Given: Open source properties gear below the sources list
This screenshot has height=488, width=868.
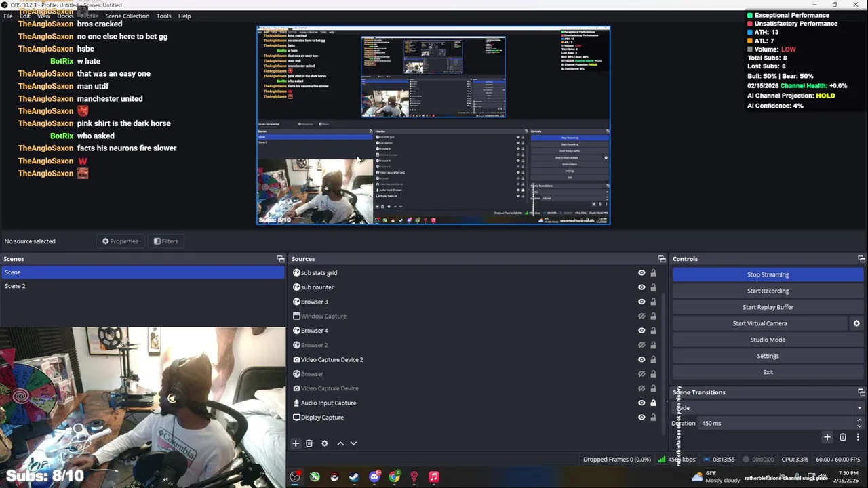Looking at the screenshot, I should pyautogui.click(x=325, y=443).
